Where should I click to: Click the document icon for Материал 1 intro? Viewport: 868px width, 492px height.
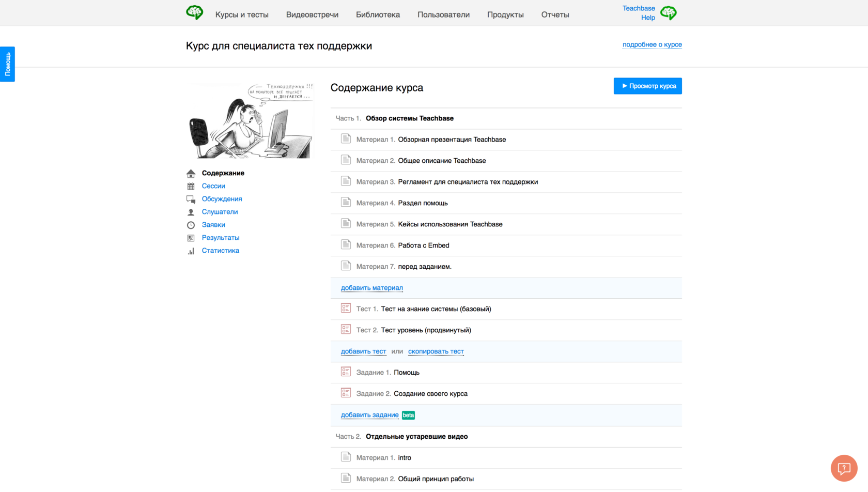(346, 457)
